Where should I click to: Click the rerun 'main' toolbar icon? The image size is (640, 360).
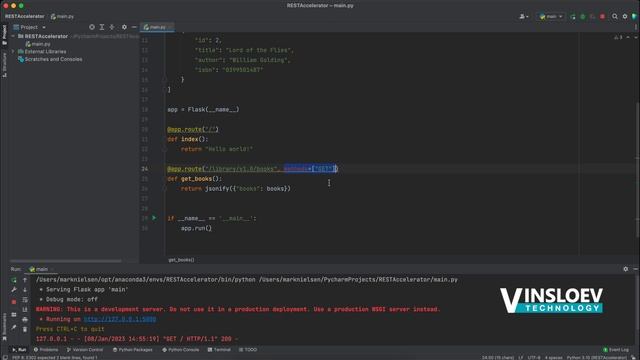pos(573,16)
